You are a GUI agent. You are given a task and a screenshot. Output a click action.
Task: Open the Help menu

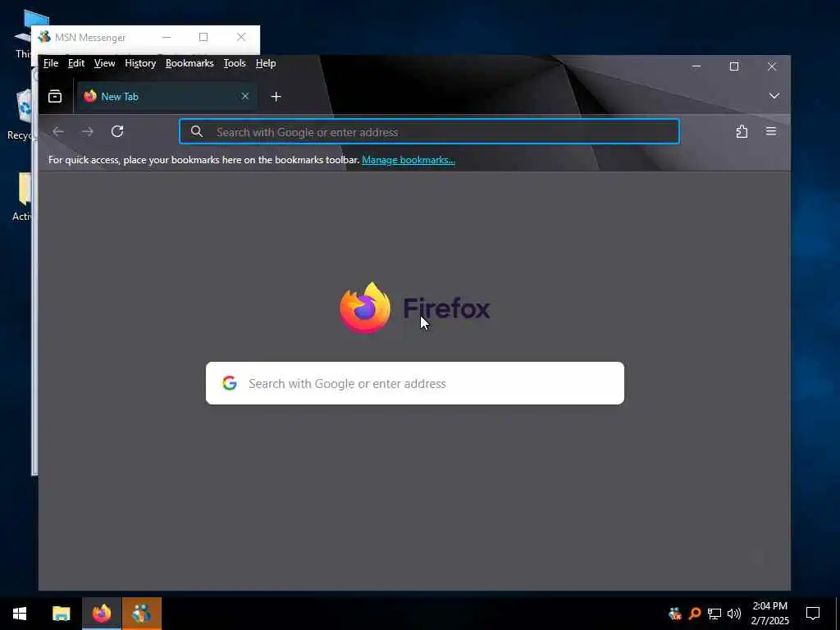(266, 63)
